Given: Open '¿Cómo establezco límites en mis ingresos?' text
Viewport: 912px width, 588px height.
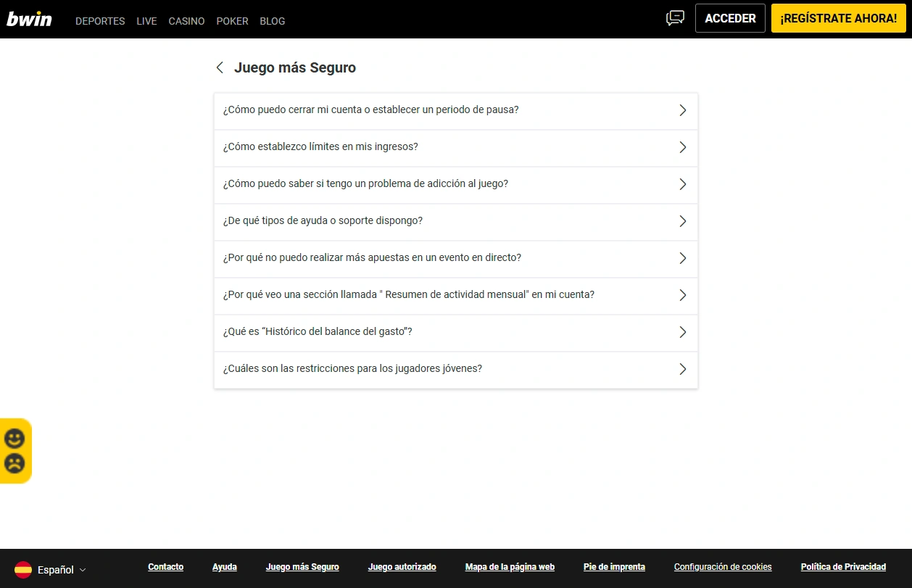Looking at the screenshot, I should (320, 147).
